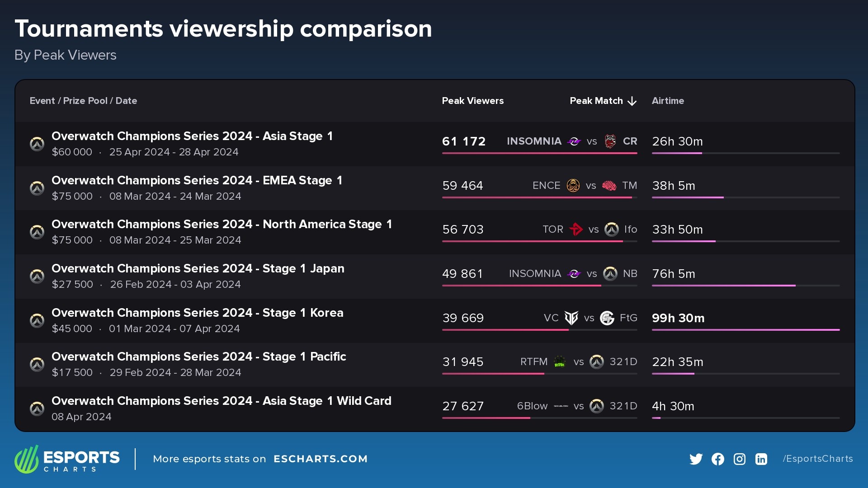
Task: Open the Twitter social icon
Action: pos(696,459)
